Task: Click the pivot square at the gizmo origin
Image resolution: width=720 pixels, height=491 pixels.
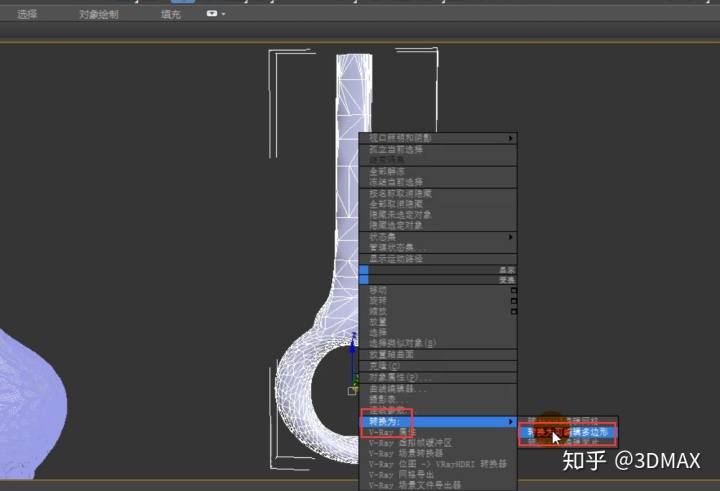Action: [352, 391]
